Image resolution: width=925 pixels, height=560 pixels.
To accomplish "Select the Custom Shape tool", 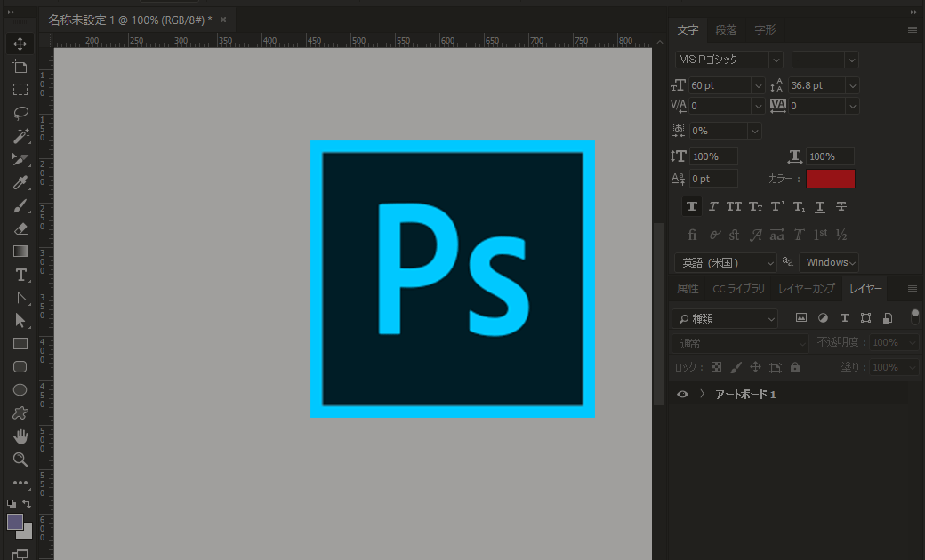I will 20,413.
